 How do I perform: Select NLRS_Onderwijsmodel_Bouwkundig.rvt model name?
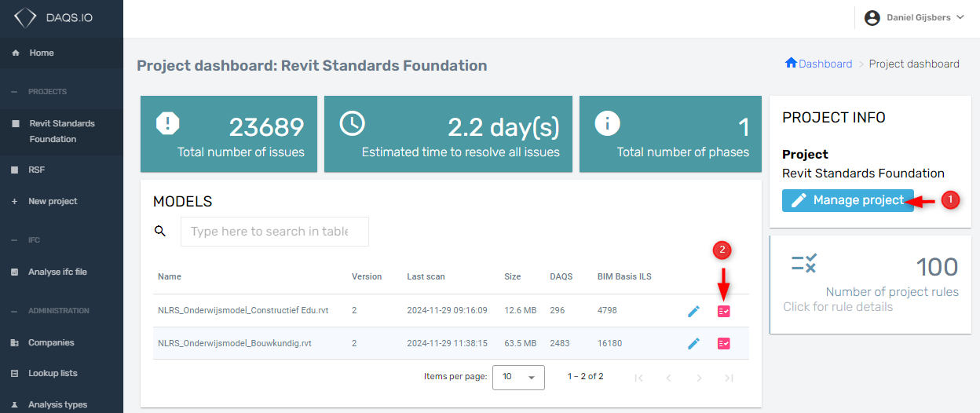[x=235, y=343]
